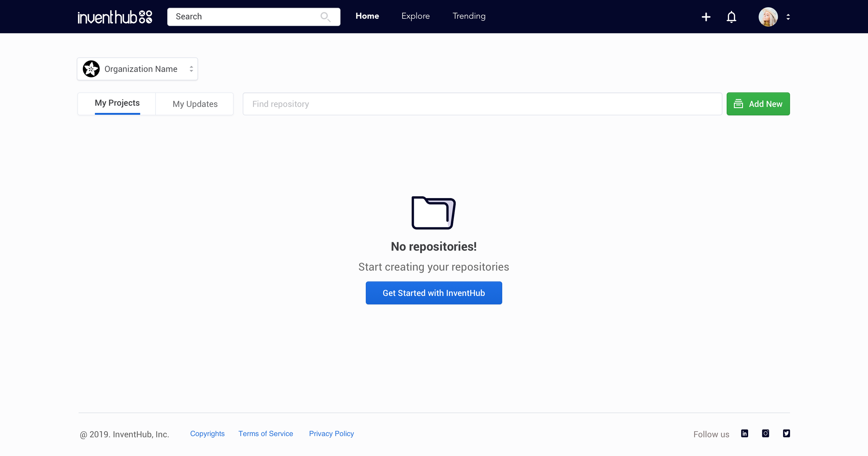Switch to the My Projects tab

117,103
